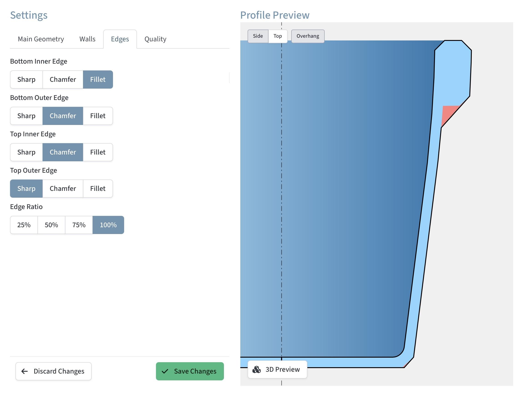
Task: Click the red overhang region in the preview
Action: pos(448,113)
